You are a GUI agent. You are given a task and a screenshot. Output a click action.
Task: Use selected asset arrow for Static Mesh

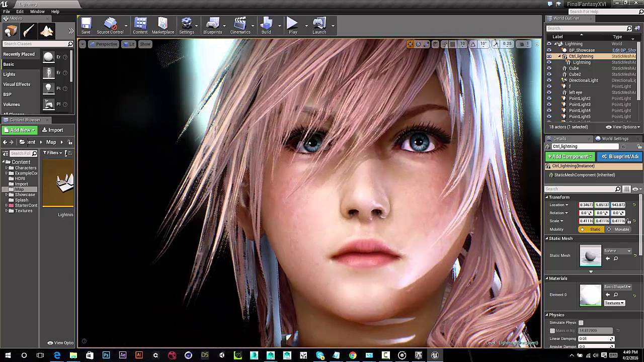pos(607,258)
